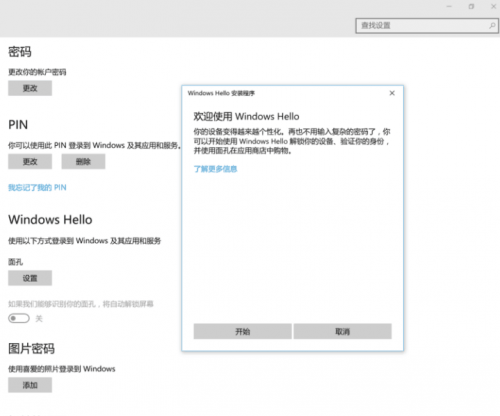Click the 密码 section heading
The width and height of the screenshot is (500, 416).
20,52
